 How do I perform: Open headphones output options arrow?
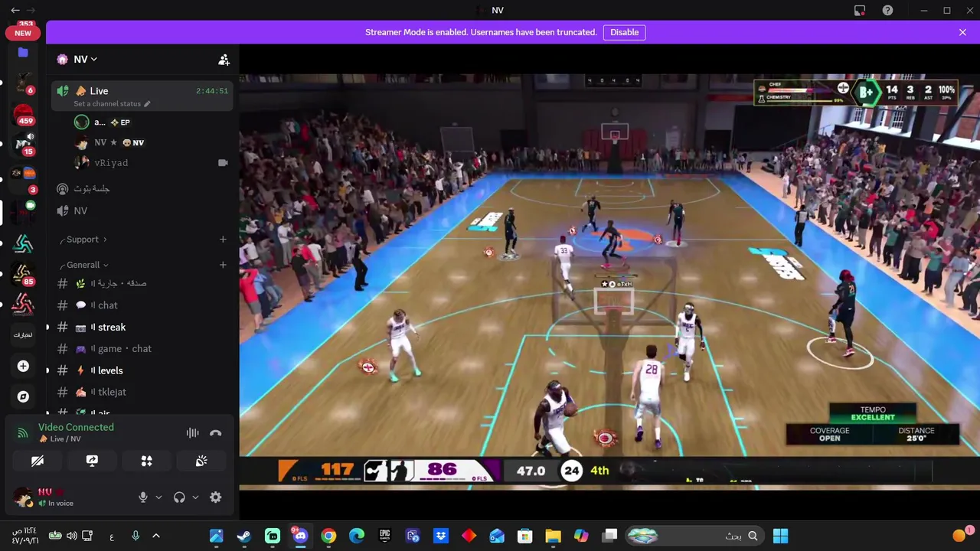point(195,497)
